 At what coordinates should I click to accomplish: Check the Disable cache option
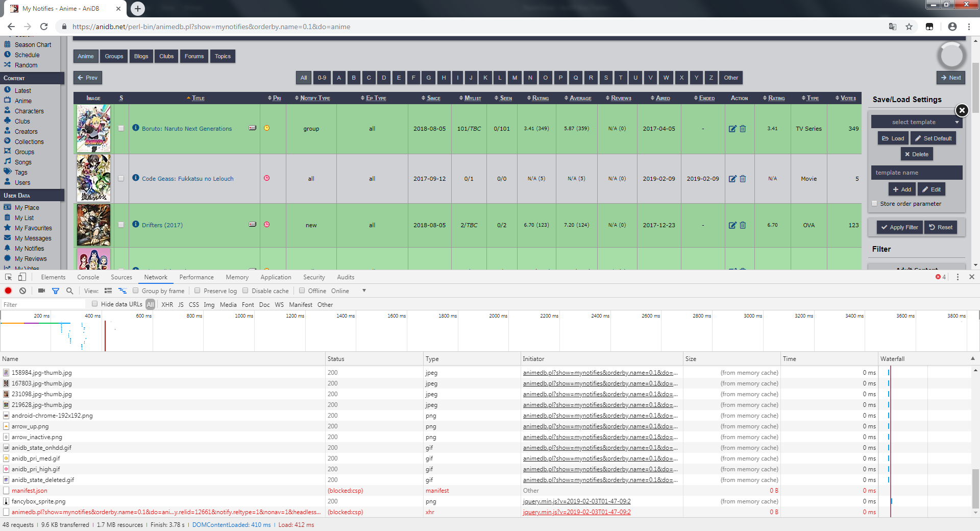(246, 291)
